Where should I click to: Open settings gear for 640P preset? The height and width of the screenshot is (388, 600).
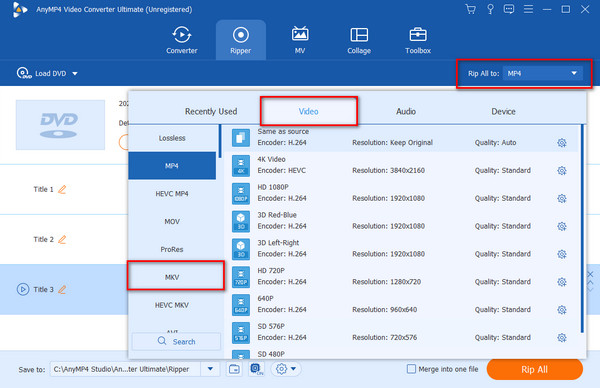coord(561,310)
